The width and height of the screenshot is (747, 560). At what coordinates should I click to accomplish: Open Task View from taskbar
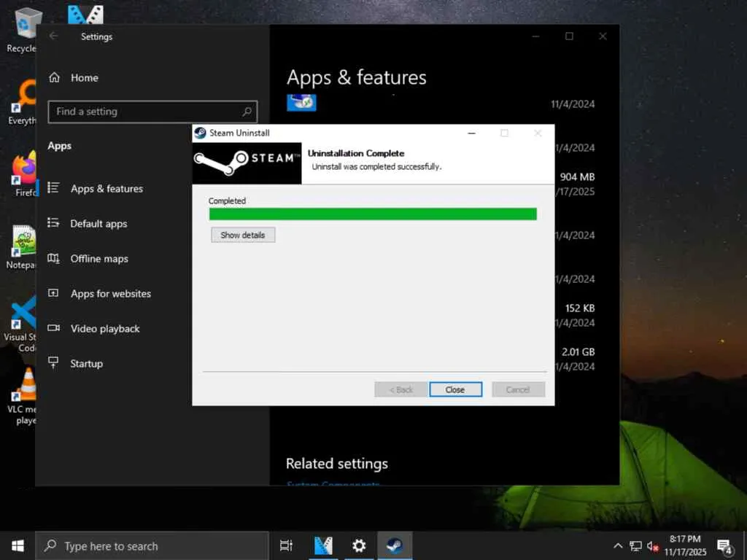point(286,545)
